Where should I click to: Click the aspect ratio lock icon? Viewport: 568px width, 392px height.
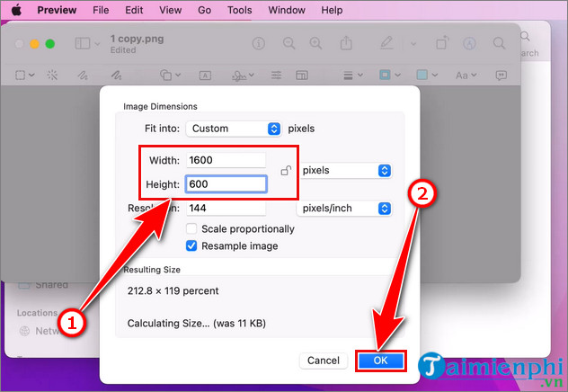pos(286,170)
